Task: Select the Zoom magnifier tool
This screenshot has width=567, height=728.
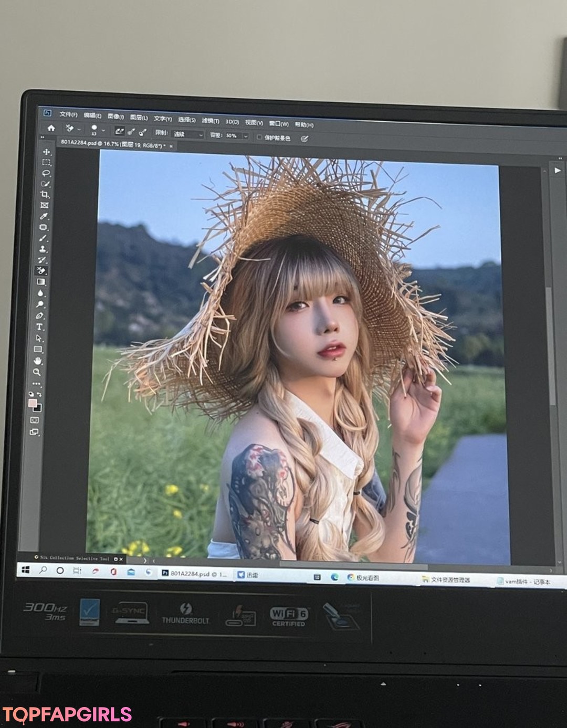Action: 37,372
